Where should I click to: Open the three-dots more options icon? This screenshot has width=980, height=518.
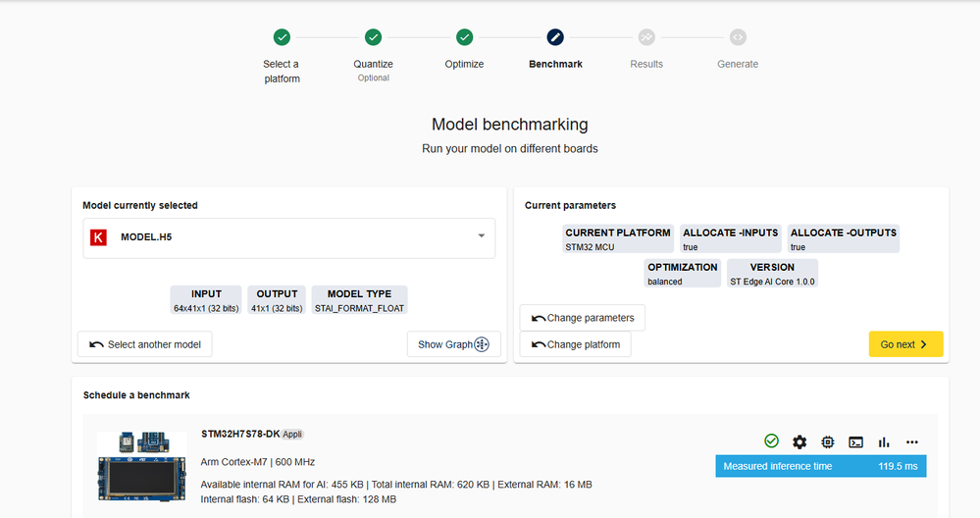pos(912,441)
